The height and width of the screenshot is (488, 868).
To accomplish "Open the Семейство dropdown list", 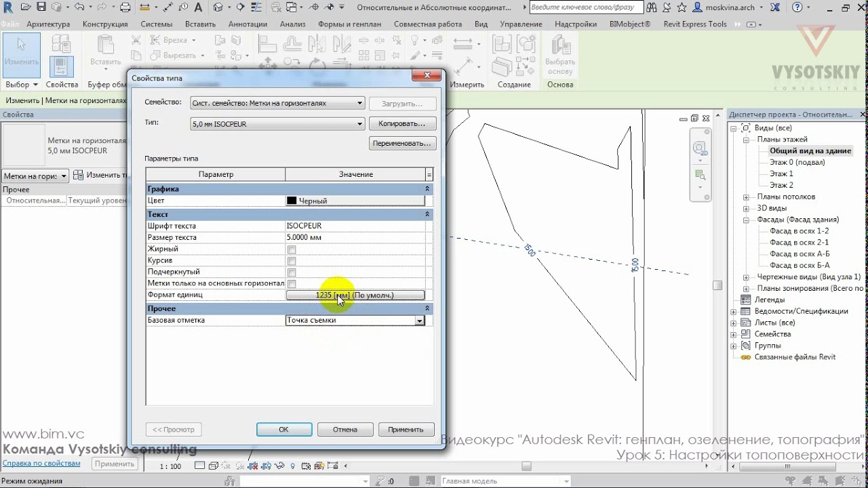I will 278,103.
